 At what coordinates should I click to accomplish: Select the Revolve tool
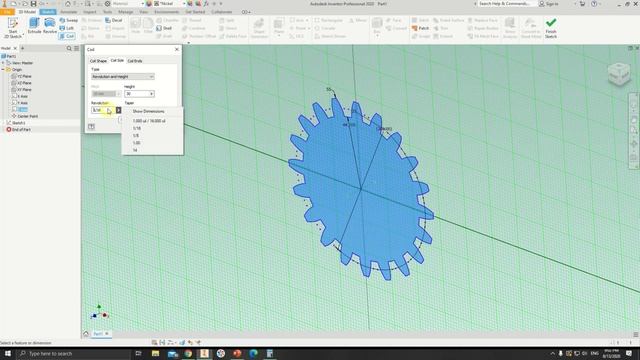click(50, 26)
